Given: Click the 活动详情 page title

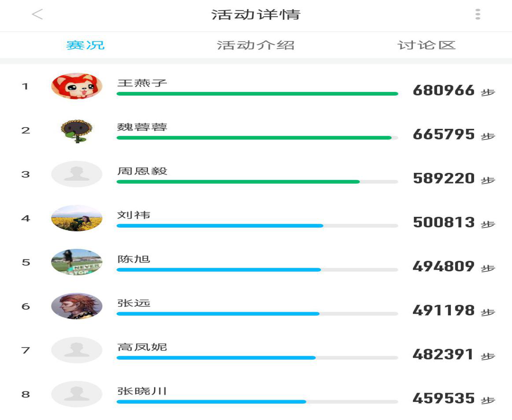Looking at the screenshot, I should coord(256,15).
